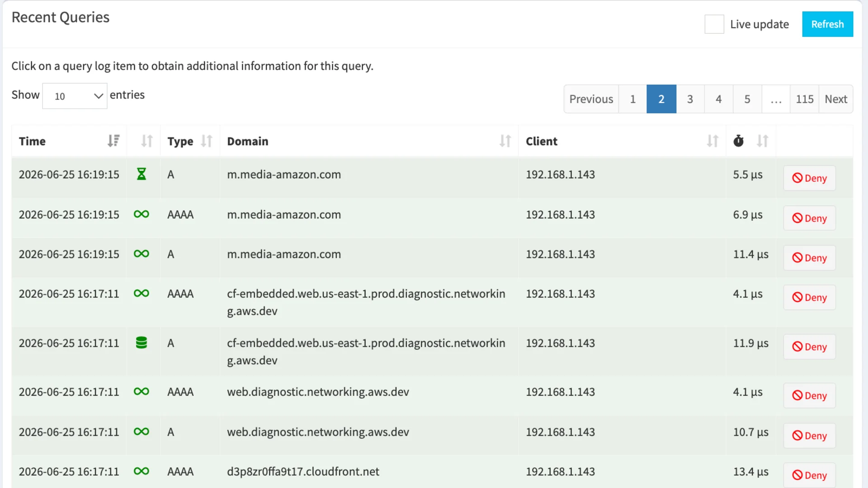Click the 13.4 µs reply time value
The width and height of the screenshot is (868, 488).
pyautogui.click(x=750, y=472)
